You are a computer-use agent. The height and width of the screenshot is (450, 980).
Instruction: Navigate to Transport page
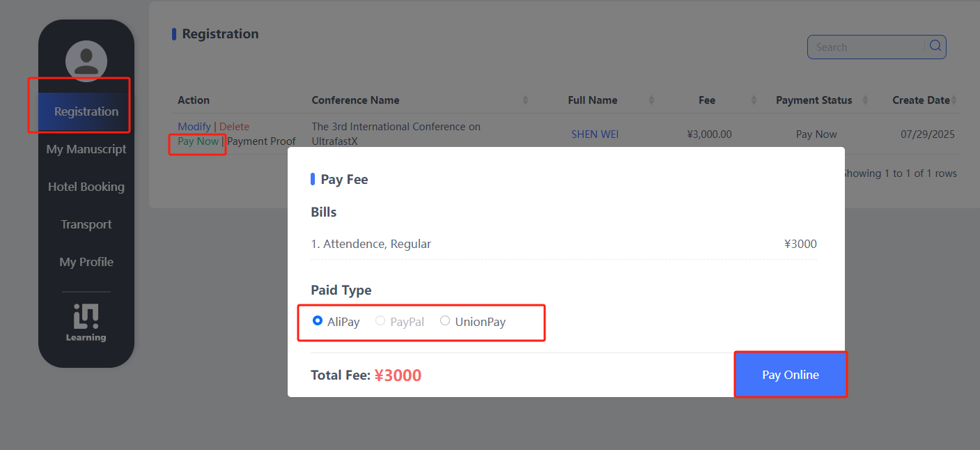[86, 224]
